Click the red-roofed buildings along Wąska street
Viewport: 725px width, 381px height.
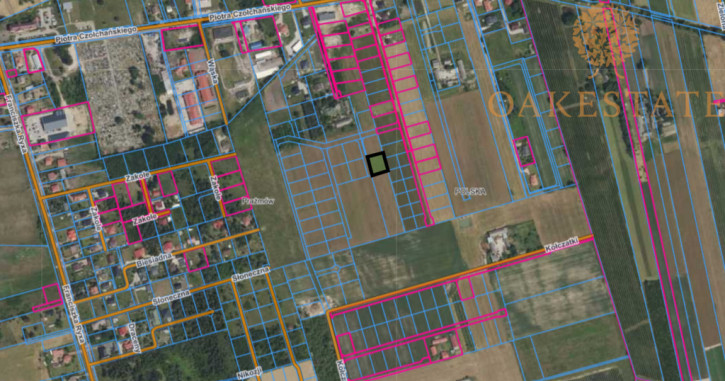pyautogui.click(x=197, y=97)
